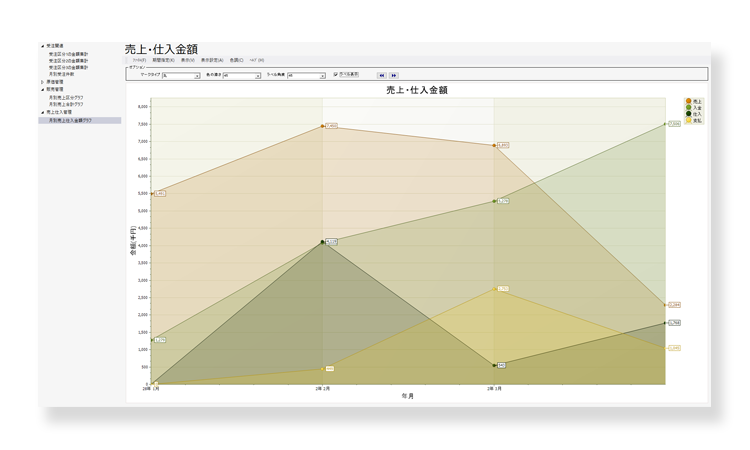Screen dimensions: 750x450
Task: Click the 7,450 peak data point marker
Action: 322,126
